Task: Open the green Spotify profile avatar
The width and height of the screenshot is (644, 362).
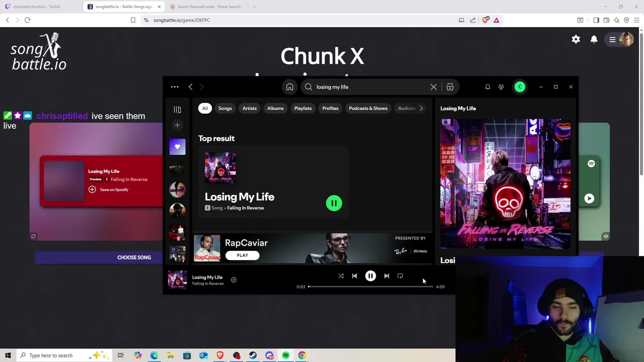Action: 520,87
